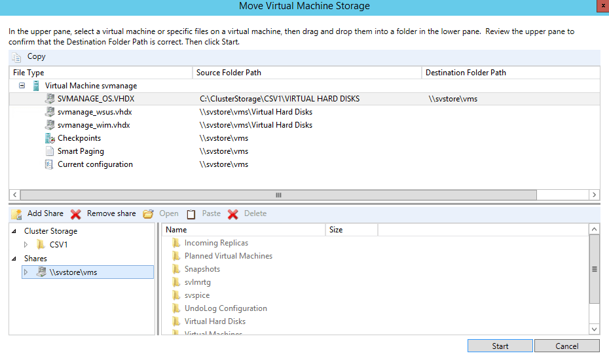
Task: Click the Checkpoints icon
Action: coord(50,138)
